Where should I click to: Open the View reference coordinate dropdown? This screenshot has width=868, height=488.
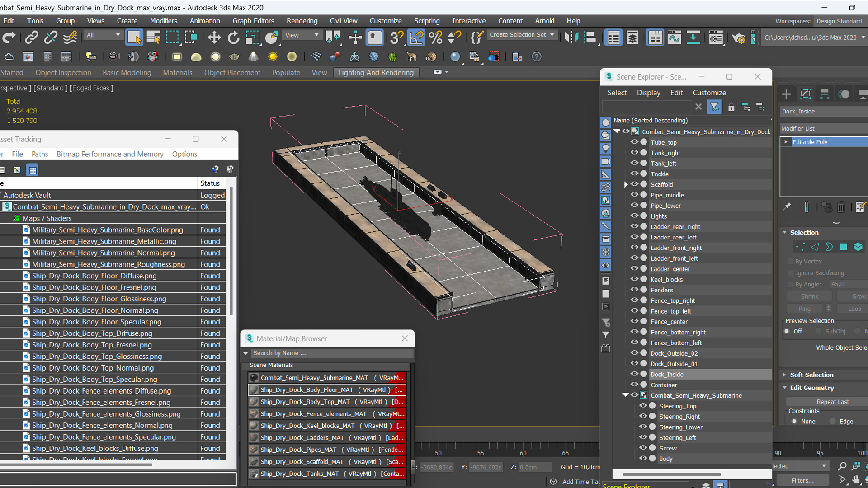point(302,35)
